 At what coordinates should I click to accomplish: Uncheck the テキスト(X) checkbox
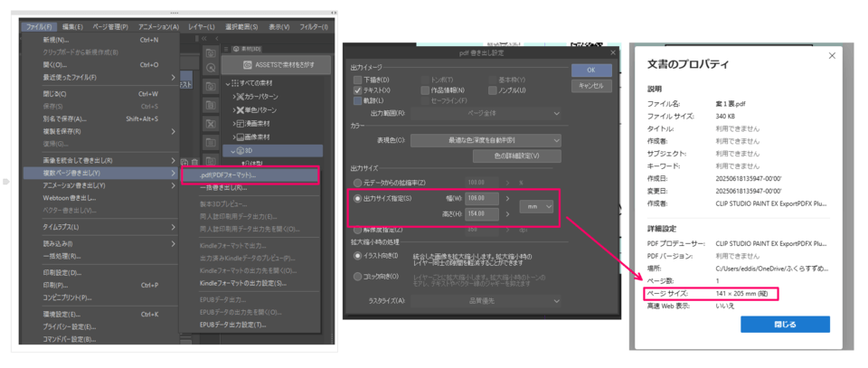[358, 90]
